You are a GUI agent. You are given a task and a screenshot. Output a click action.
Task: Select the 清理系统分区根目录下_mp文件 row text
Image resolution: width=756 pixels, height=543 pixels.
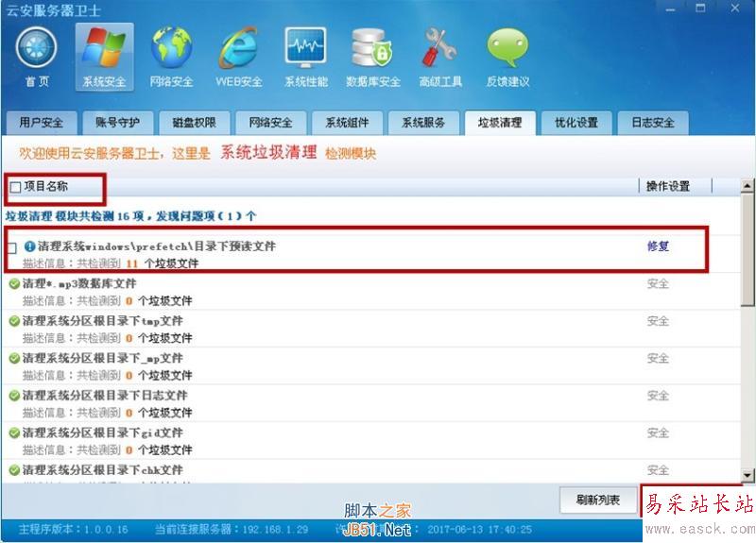pos(103,358)
